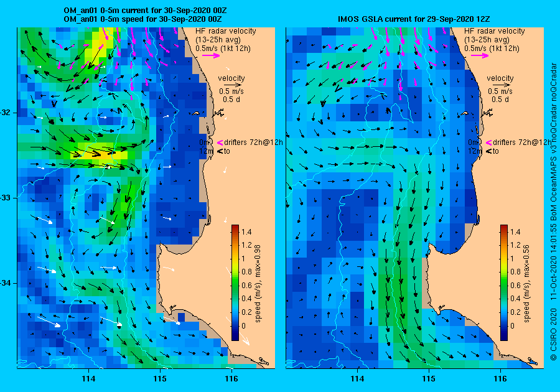This screenshot has width=560, height=392.
Task: Click 'speed (m/s), max=0.56' color bar caption
Action: click(526, 283)
